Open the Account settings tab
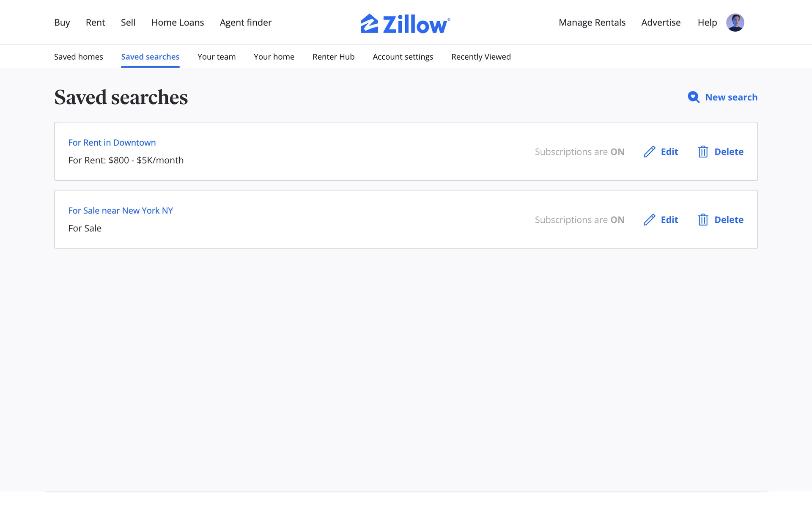 (403, 57)
